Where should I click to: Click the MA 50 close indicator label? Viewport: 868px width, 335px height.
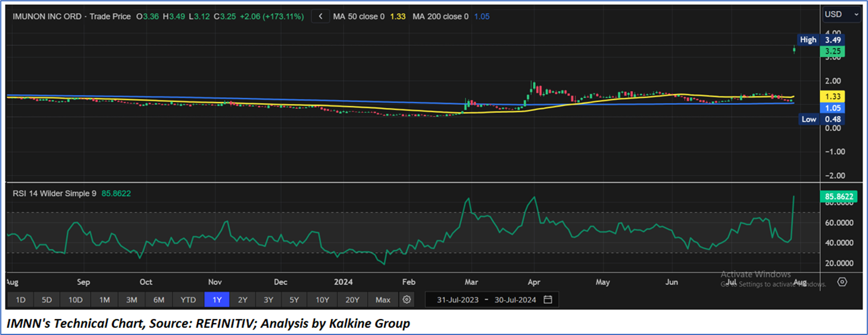pos(359,17)
